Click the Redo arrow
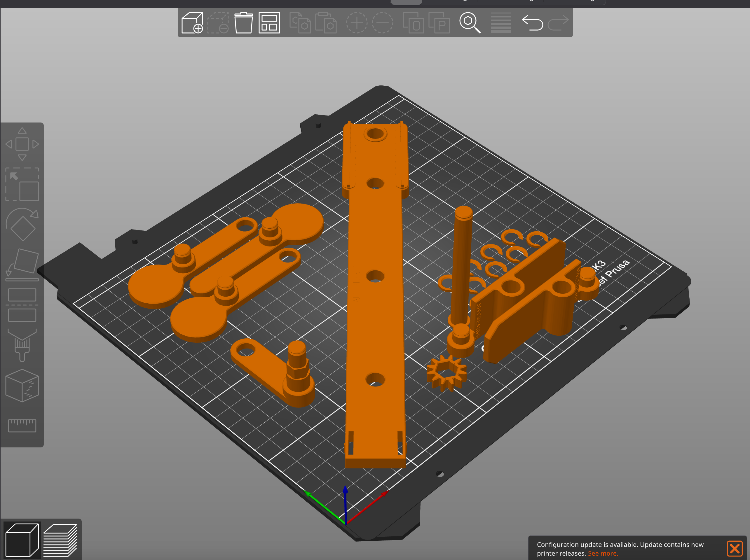750x560 pixels. click(558, 23)
